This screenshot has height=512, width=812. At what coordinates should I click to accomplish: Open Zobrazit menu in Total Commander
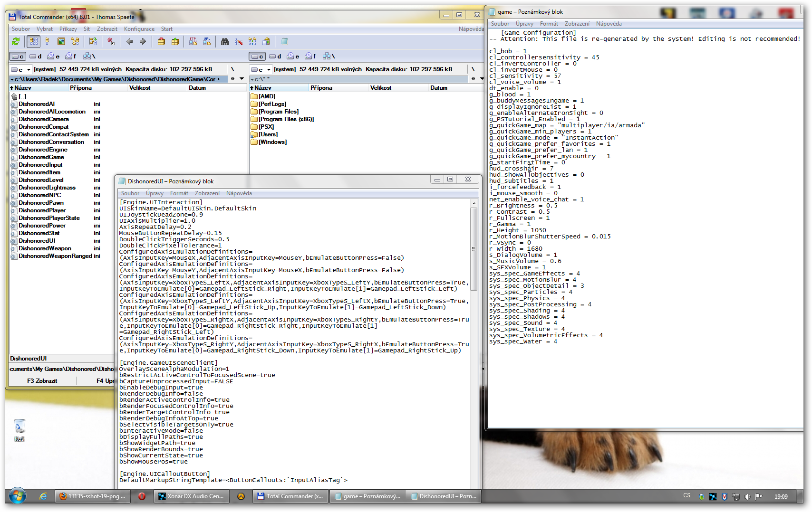[x=107, y=29]
